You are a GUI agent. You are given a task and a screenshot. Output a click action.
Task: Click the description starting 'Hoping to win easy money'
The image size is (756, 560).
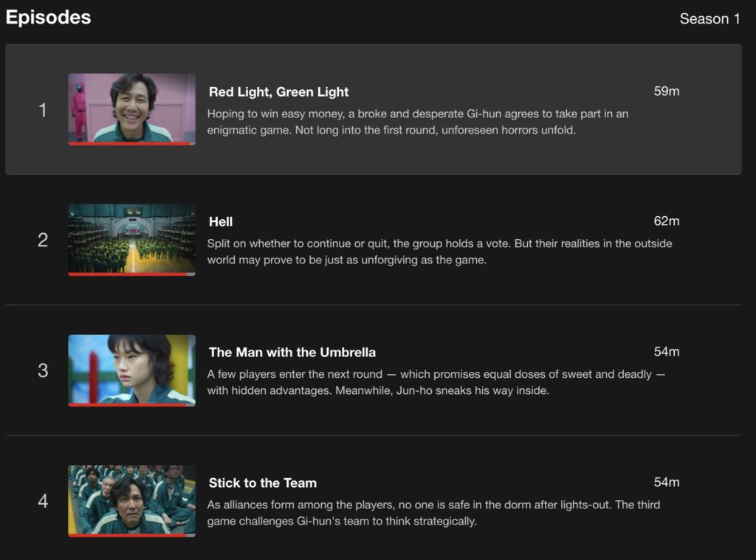(x=418, y=122)
